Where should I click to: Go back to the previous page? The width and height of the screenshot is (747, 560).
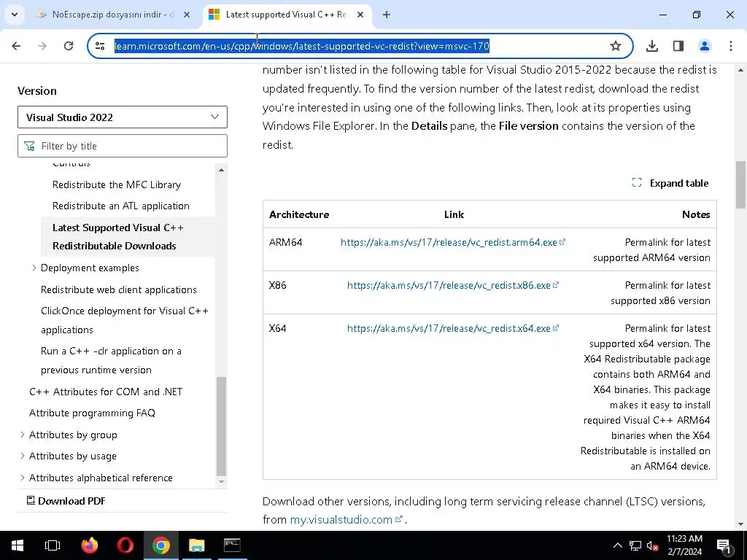click(16, 46)
